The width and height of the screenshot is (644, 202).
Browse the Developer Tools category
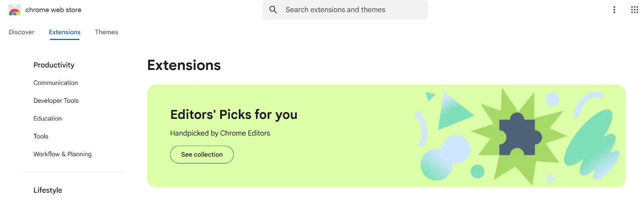[56, 101]
